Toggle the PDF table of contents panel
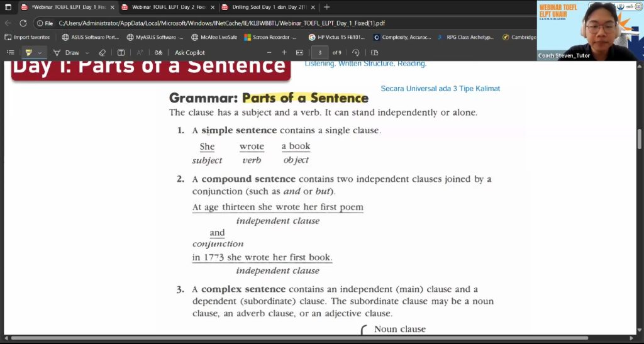The image size is (644, 344). 11,53
